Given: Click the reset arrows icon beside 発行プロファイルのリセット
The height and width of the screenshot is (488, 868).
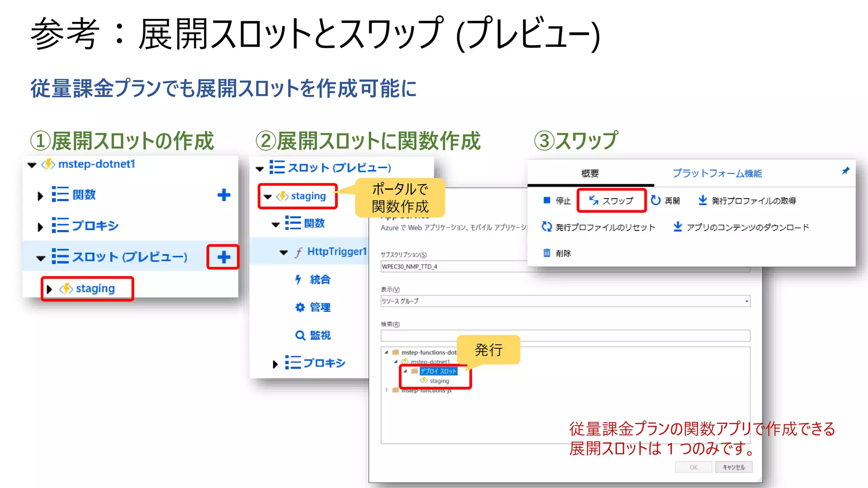Looking at the screenshot, I should (x=547, y=227).
